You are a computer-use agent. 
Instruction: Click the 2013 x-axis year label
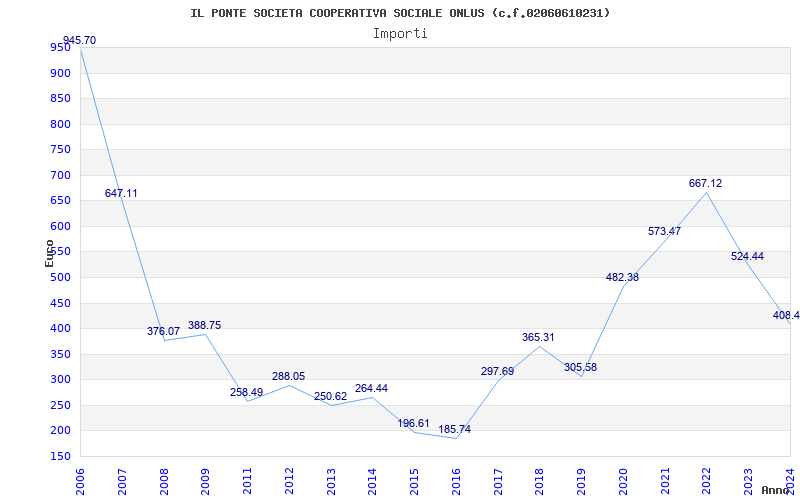pos(331,482)
